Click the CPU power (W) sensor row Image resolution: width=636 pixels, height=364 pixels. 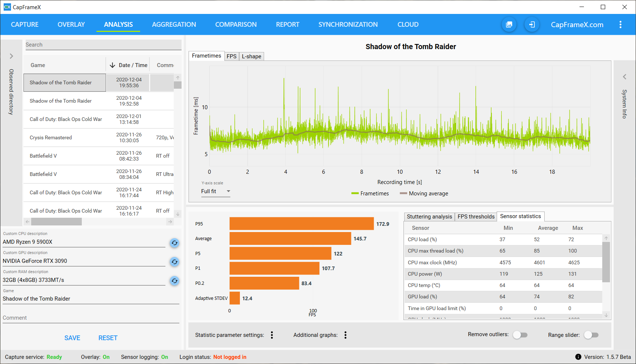(503, 274)
